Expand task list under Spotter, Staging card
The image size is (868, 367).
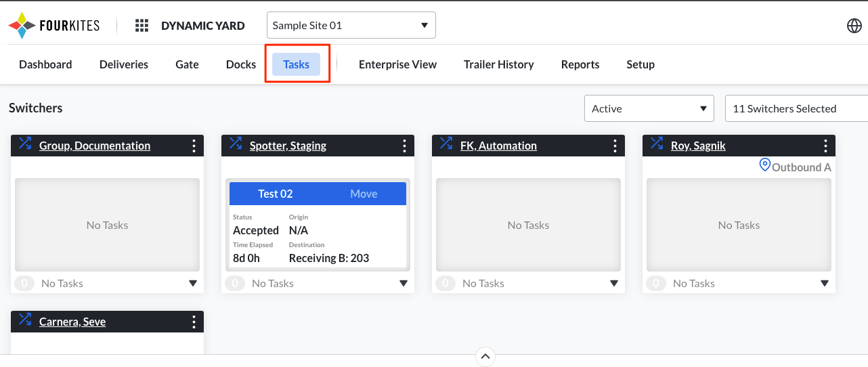pyautogui.click(x=404, y=284)
